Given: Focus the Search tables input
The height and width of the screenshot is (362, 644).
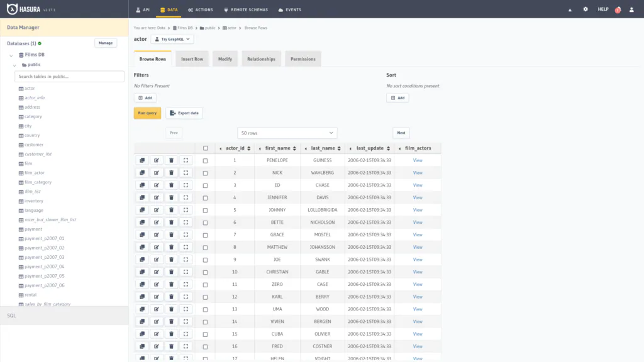Looking at the screenshot, I should coord(69,76).
